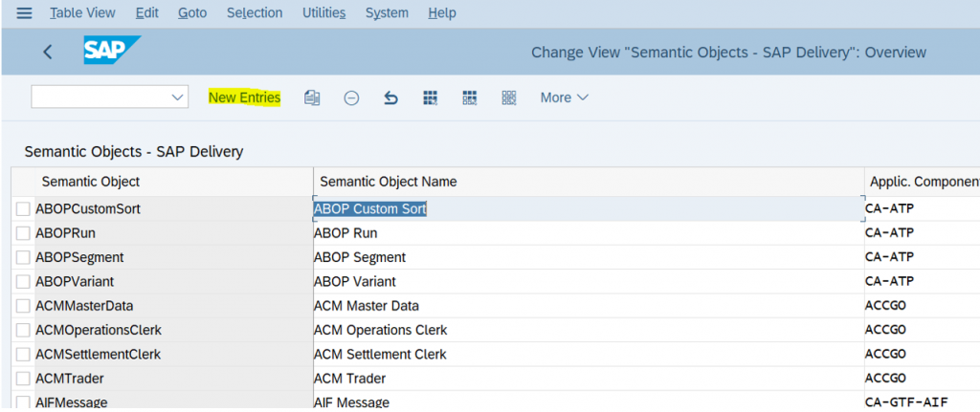Open the command field dropdown arrow
This screenshot has width=980, height=412.
point(177,98)
